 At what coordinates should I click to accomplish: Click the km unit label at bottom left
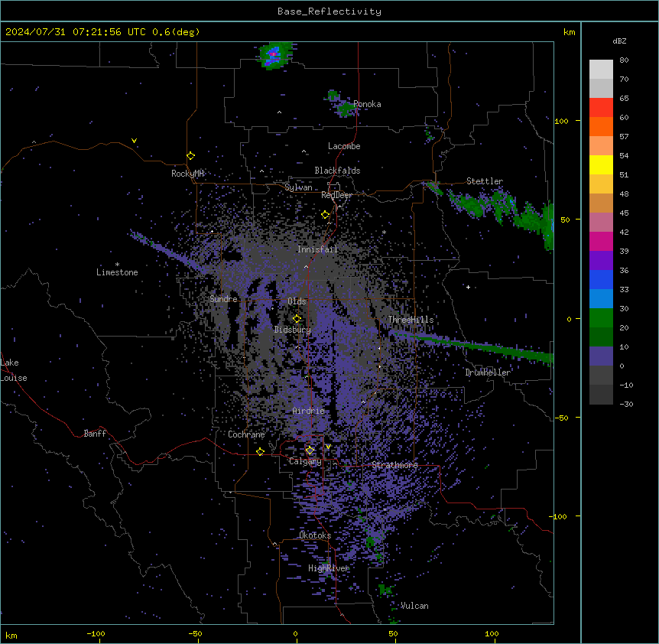pos(11,636)
